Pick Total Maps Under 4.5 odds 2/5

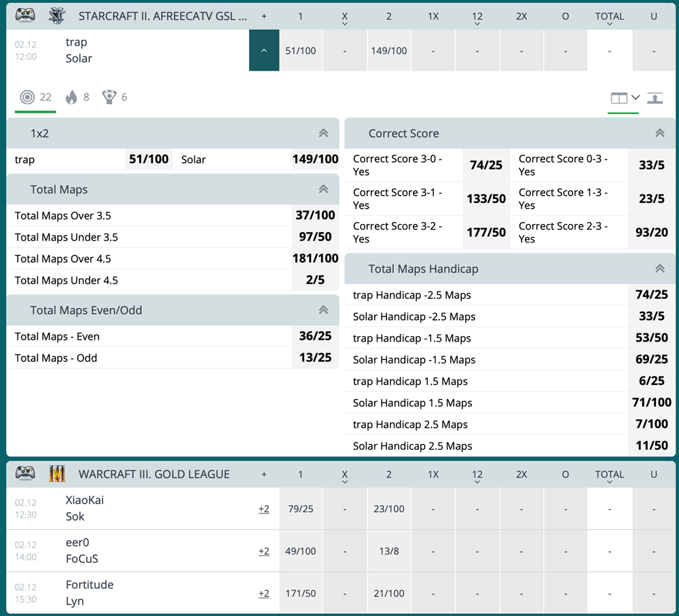[315, 280]
